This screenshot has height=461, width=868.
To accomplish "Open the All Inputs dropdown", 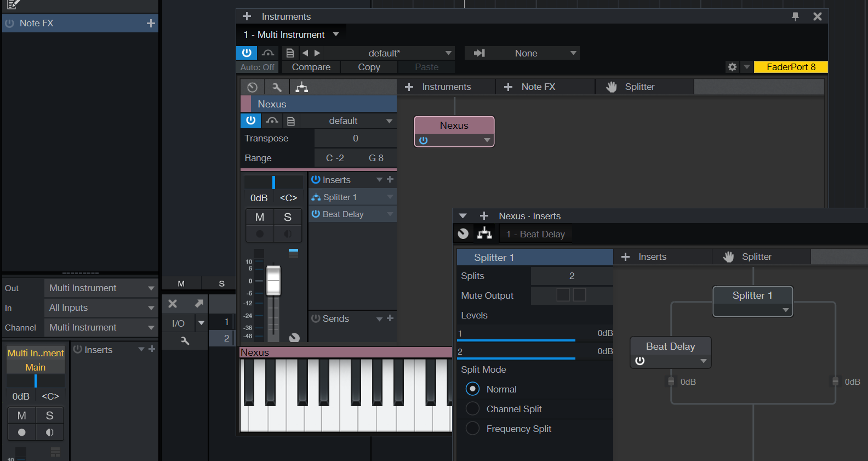I will tap(101, 308).
